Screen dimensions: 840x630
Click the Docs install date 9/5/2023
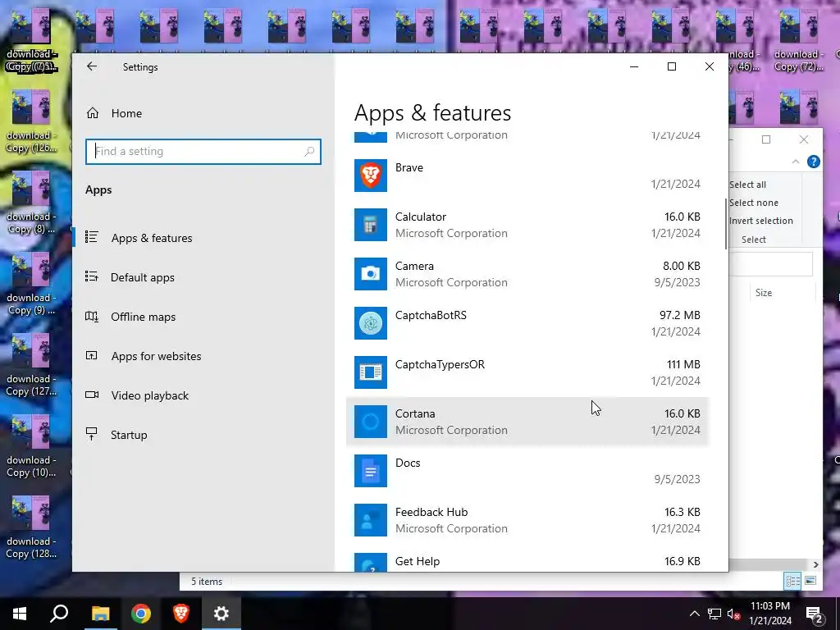677,479
